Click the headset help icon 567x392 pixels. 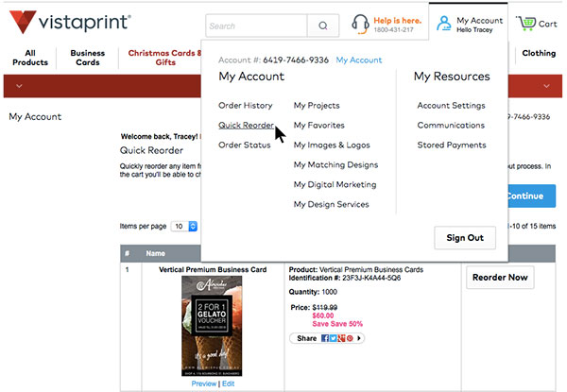click(x=360, y=24)
